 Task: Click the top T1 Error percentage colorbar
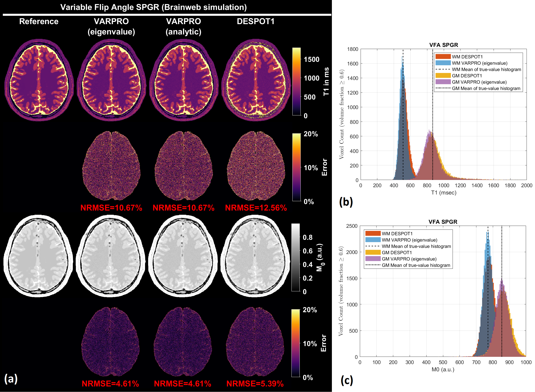point(296,167)
